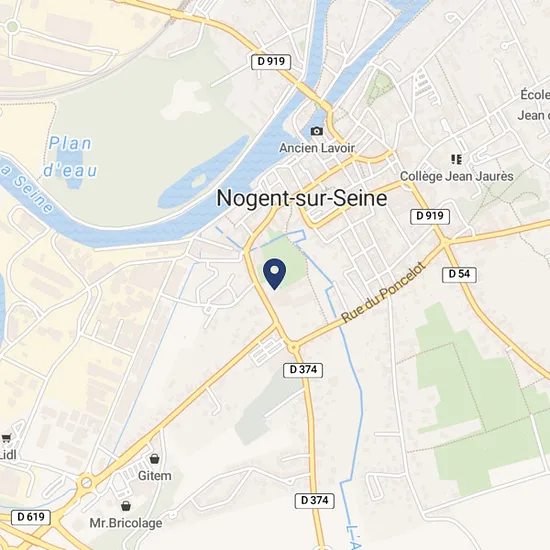Click the Mr.Bricolage shopping bag icon

coord(126,506)
